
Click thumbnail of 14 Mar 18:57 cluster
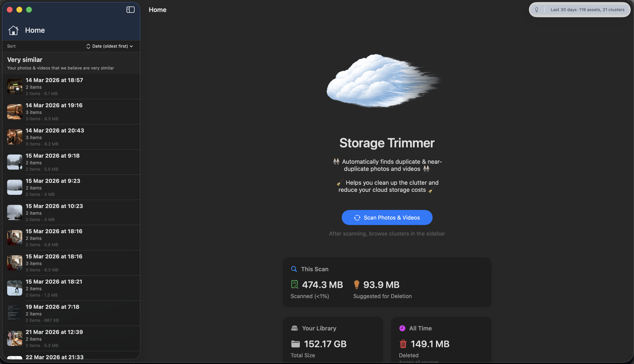coord(14,86)
